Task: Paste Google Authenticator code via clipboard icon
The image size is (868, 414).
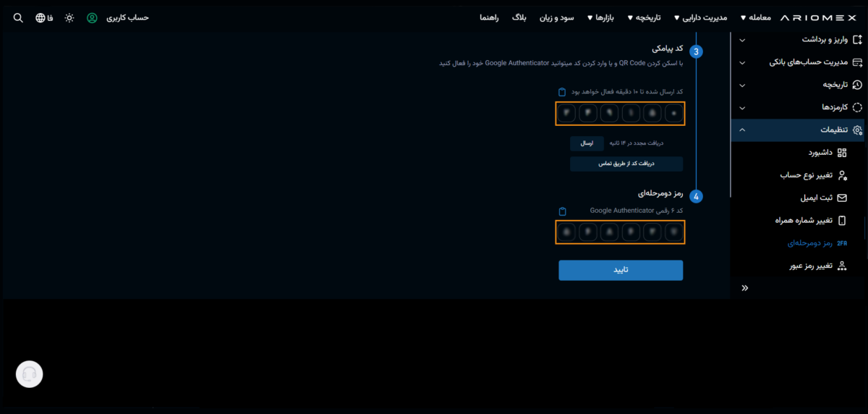Action: tap(562, 211)
